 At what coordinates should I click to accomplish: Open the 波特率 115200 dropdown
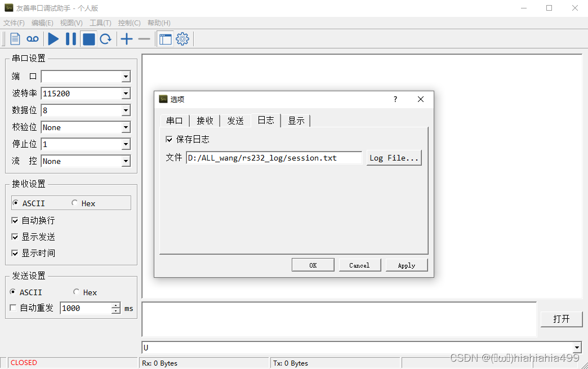click(x=126, y=94)
